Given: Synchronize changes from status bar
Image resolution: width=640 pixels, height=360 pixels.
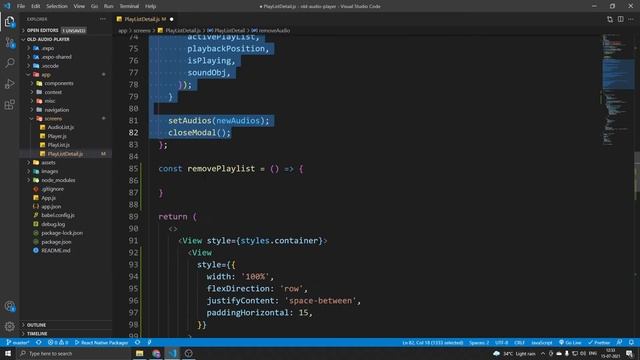Looking at the screenshot, I should coord(39,342).
